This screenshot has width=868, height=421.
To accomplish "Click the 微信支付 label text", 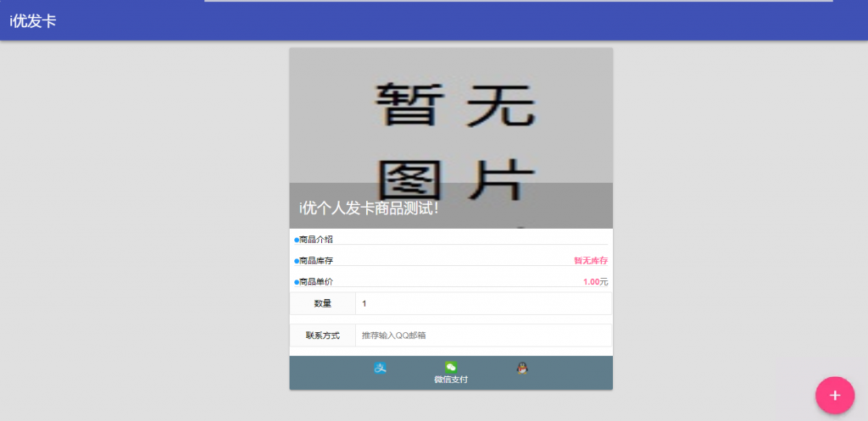I will click(451, 379).
